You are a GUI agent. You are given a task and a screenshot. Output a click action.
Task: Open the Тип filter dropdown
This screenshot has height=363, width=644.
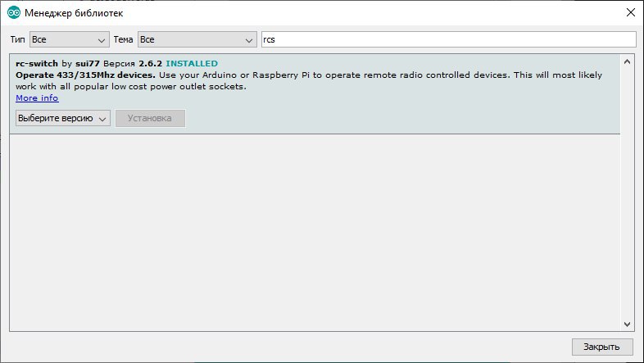coord(70,40)
